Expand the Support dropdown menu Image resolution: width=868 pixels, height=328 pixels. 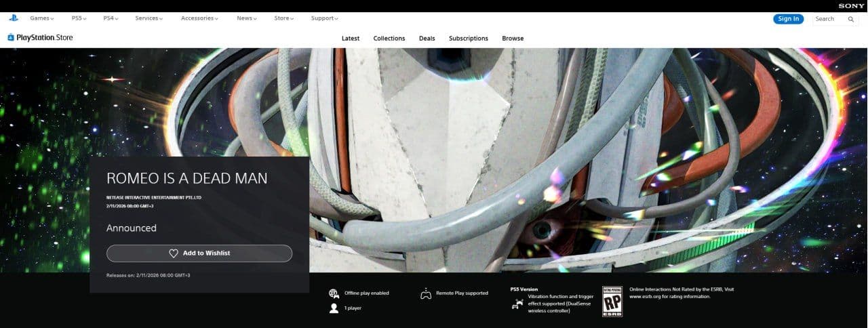[x=324, y=18]
